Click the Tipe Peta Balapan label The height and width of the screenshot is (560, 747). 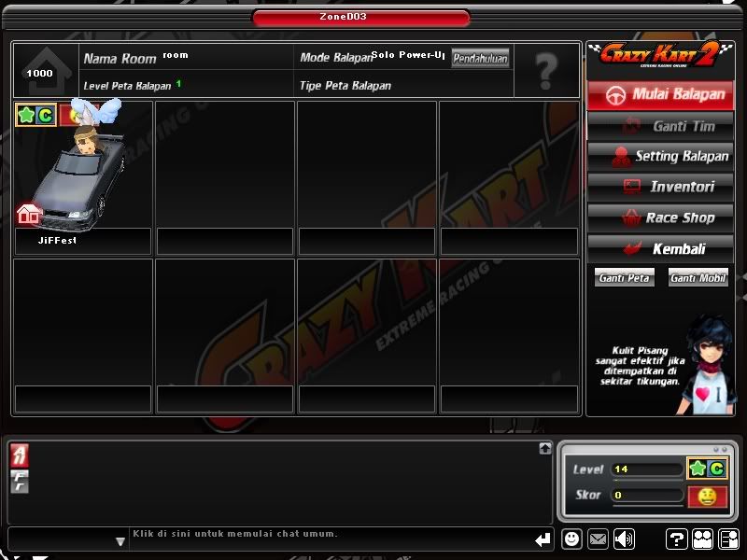click(345, 86)
